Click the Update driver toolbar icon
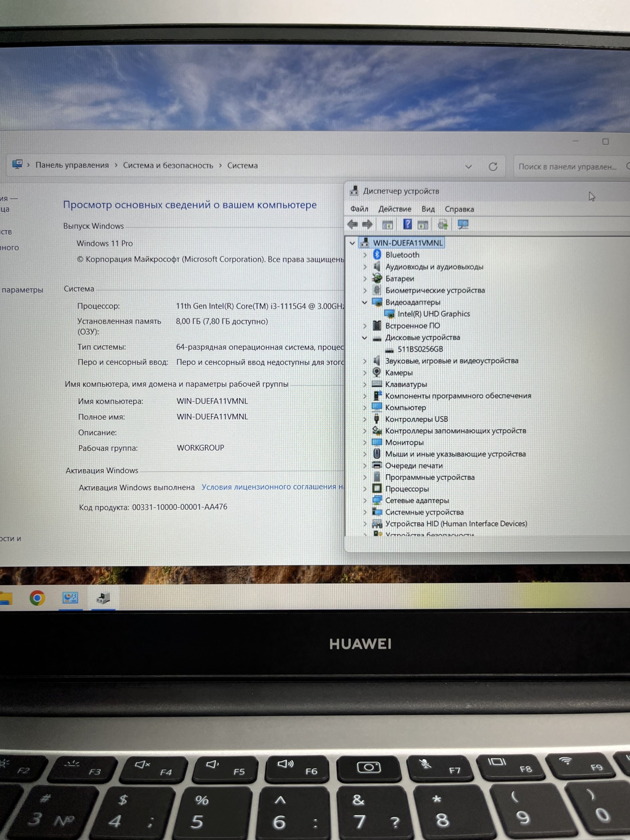 [x=442, y=225]
